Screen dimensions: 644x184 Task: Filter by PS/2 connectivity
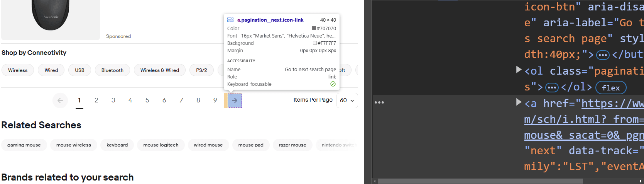click(201, 70)
